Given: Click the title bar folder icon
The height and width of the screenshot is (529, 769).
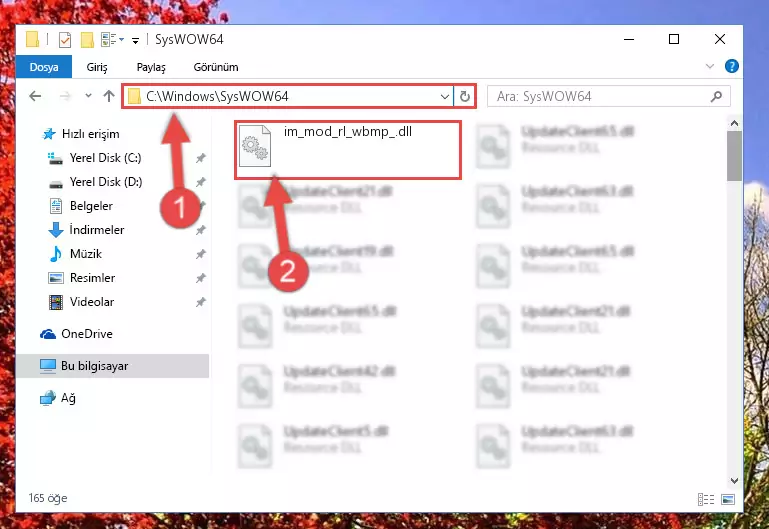Looking at the screenshot, I should click(33, 39).
